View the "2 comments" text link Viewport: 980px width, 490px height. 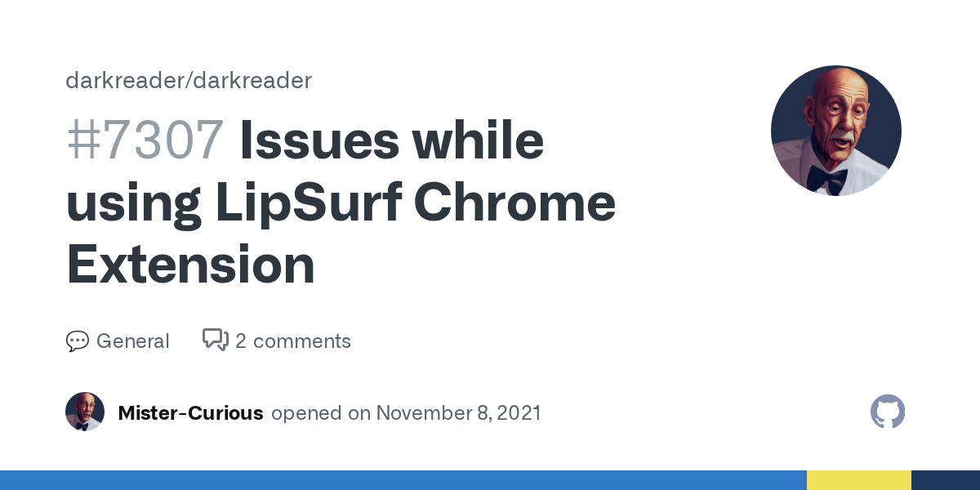click(292, 341)
